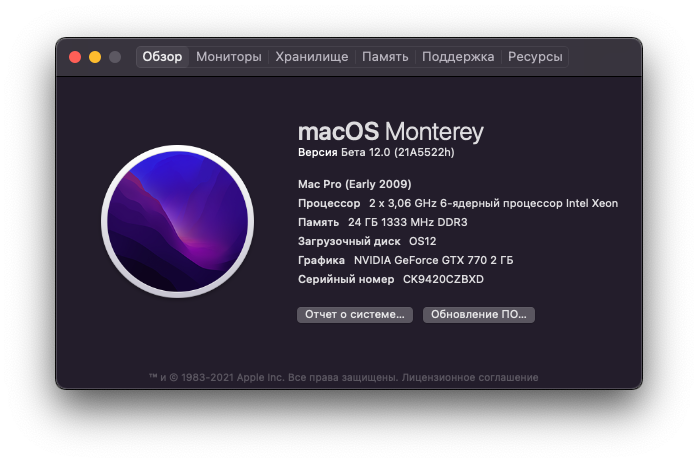Open the Хранилище tab
Viewport: 698px width, 463px height.
coord(312,57)
